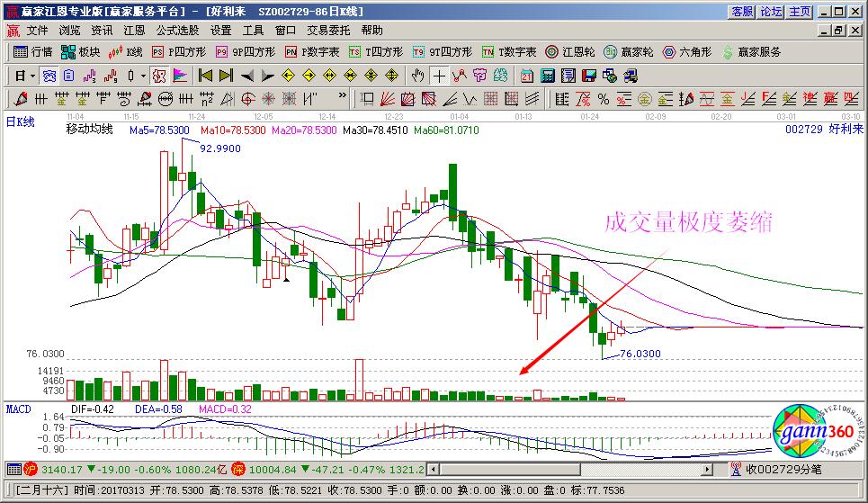This screenshot has height=503, width=868.
Task: Toggle the highlighted moving average lines button
Action: pos(50,76)
